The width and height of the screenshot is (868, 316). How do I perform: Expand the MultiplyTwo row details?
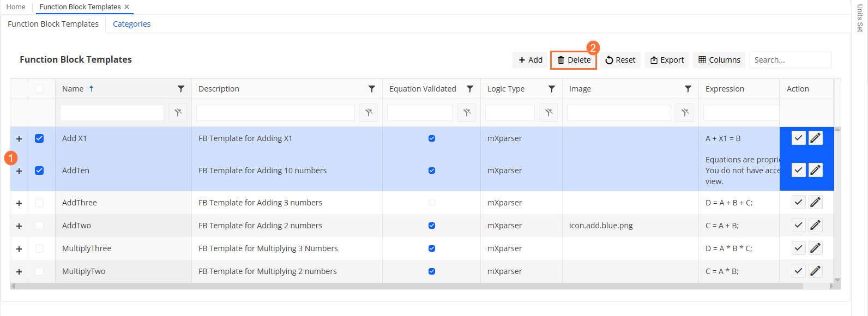coord(19,272)
